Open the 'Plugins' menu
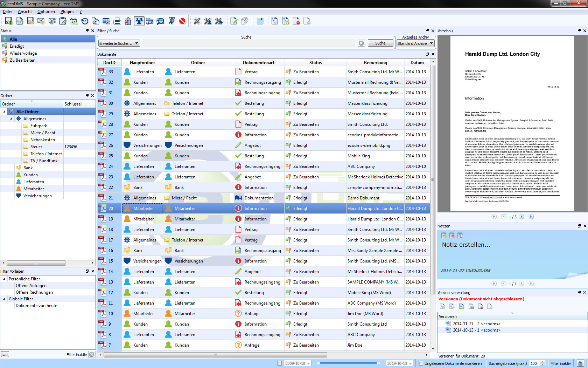588x368 pixels. click(x=67, y=12)
